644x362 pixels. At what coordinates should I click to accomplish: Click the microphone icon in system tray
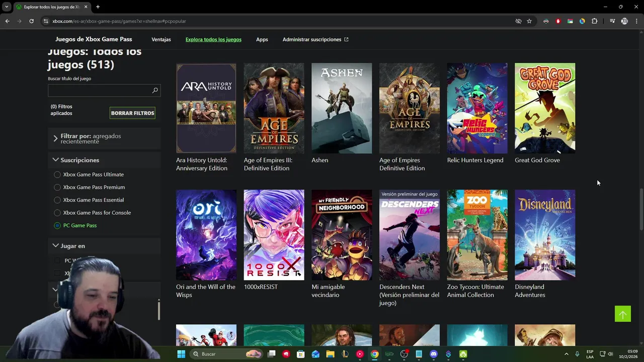click(x=577, y=354)
